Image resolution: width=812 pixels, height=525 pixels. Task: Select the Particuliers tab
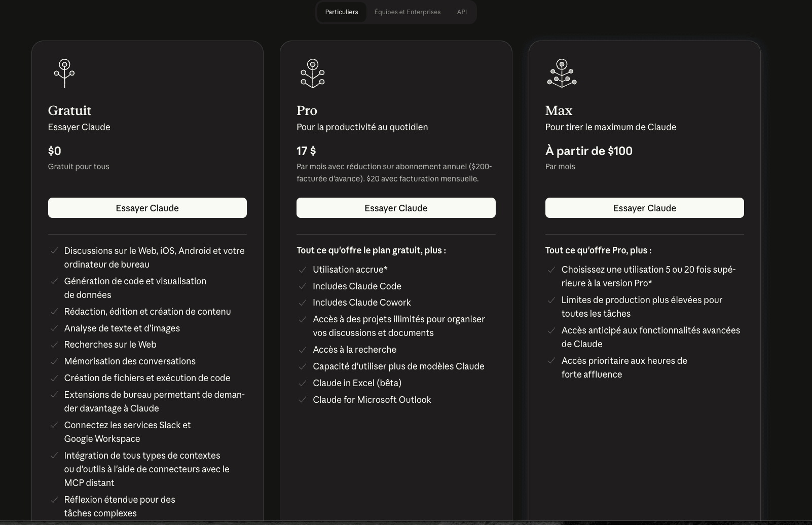tap(342, 12)
